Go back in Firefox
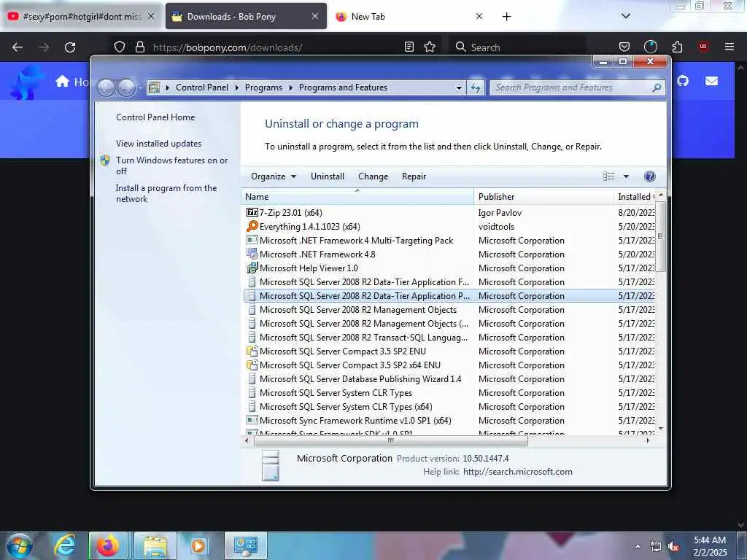Viewport: 747px width, 560px height. pyautogui.click(x=18, y=47)
